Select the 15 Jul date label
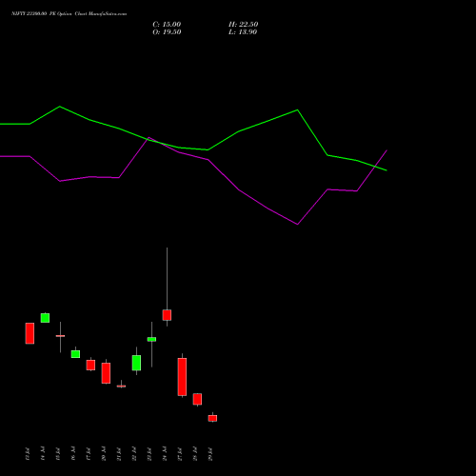Screen dimensions: 476x476 coord(57,454)
